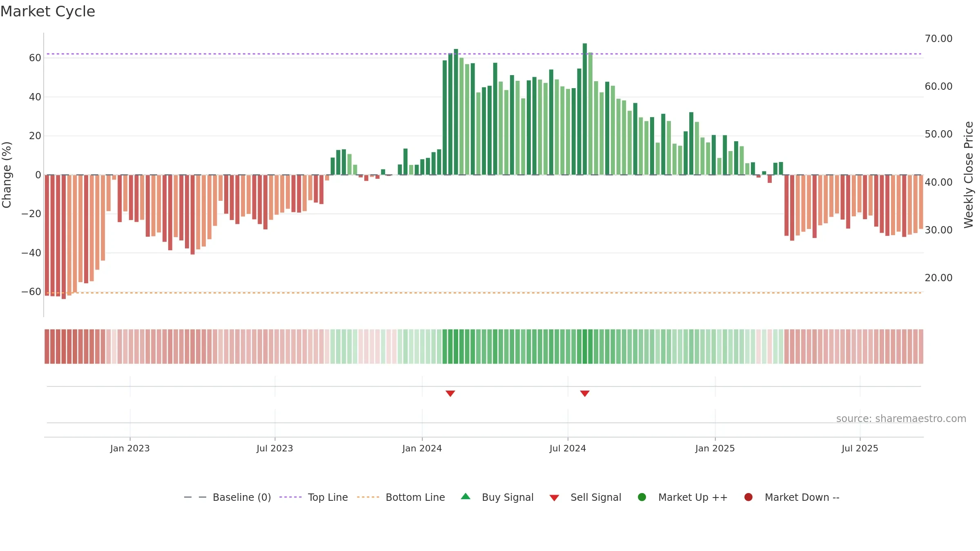The width and height of the screenshot is (980, 551).
Task: Click the gray dashed Baseline legend sample
Action: 195,497
